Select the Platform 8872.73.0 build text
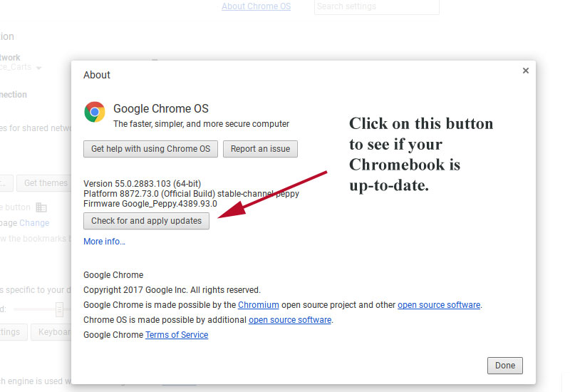This screenshot has height=392, width=570. [x=191, y=193]
